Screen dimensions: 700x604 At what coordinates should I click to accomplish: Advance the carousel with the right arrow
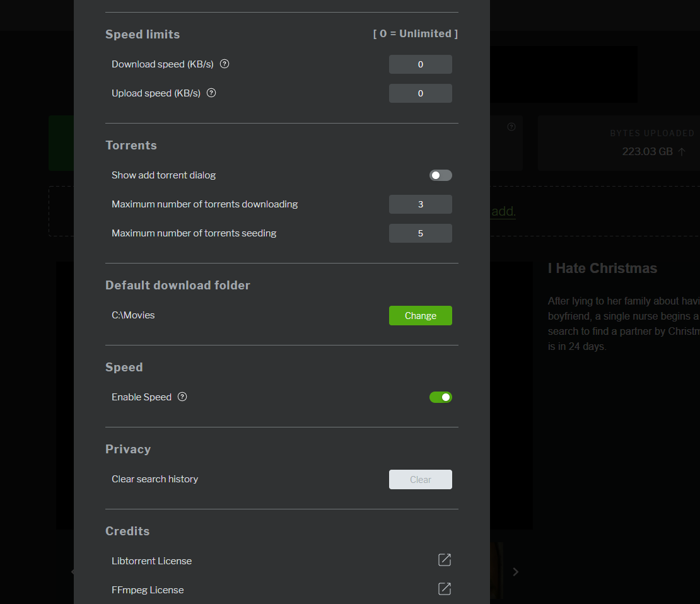515,571
